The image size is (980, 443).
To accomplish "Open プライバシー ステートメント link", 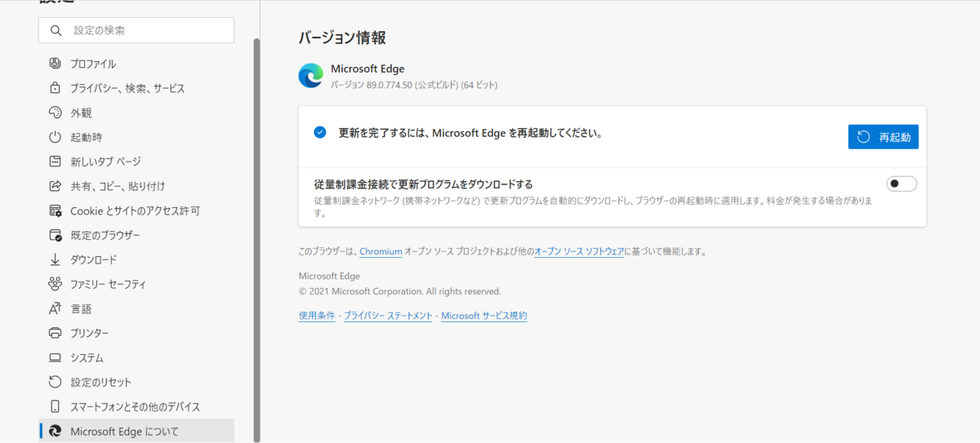I will 388,316.
